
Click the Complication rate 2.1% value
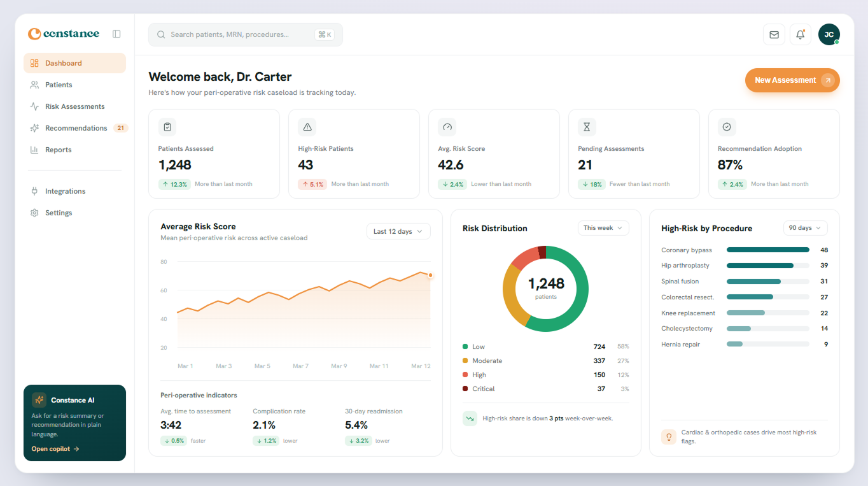264,425
